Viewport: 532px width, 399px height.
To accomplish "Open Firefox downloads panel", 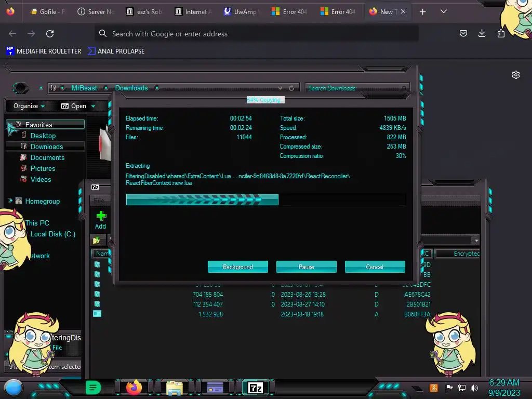I will point(482,33).
